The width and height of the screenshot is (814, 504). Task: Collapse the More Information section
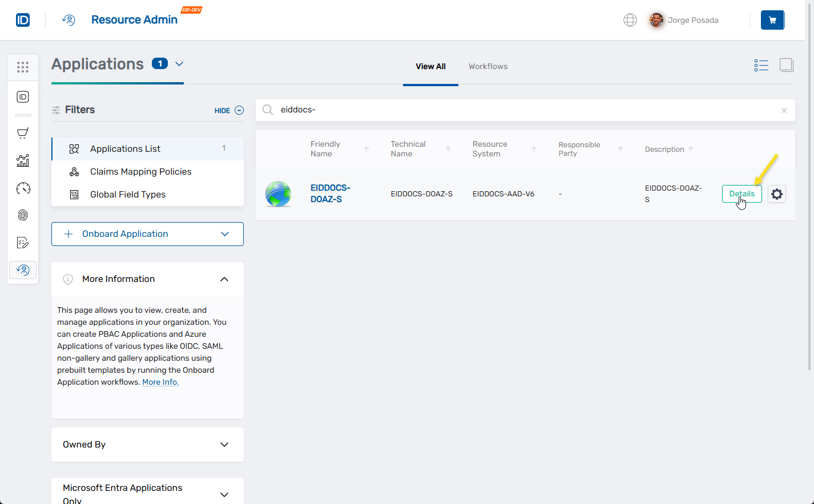point(224,279)
